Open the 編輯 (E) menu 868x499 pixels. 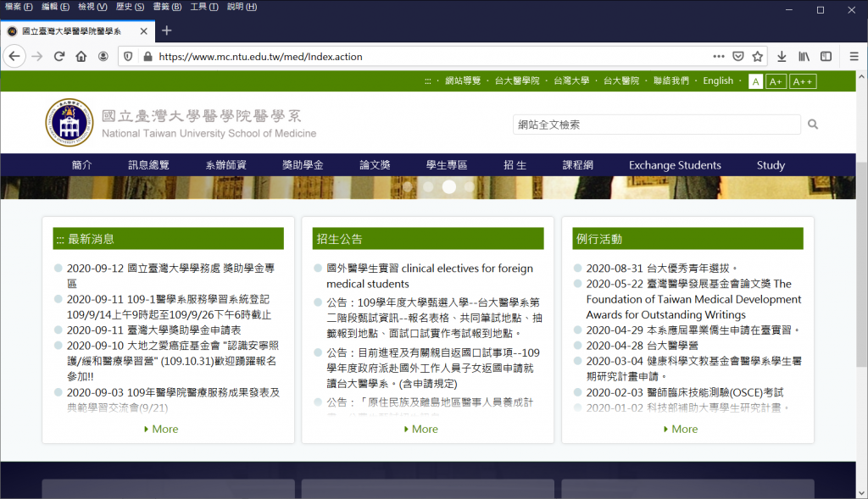tap(55, 7)
